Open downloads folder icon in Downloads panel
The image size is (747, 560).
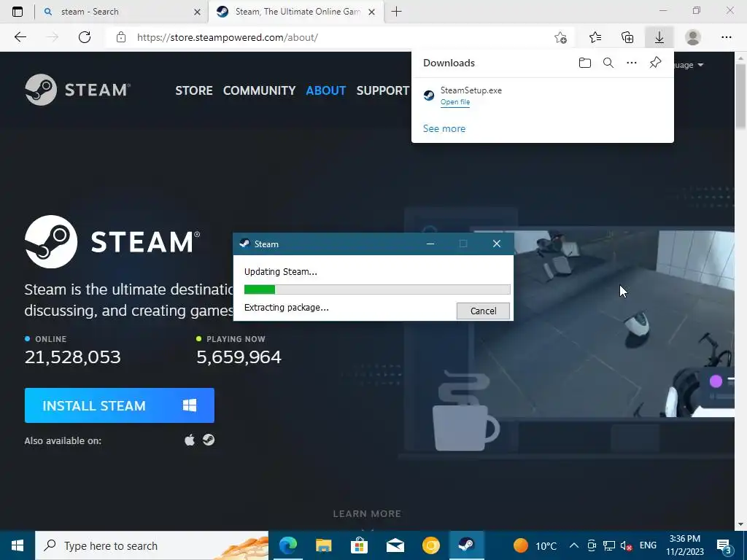pos(585,63)
